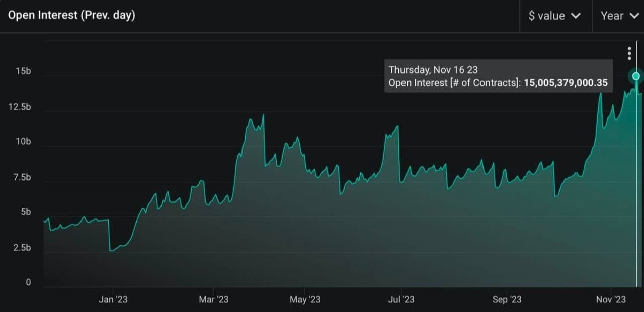Click the Jan '23 axis label

pos(114,299)
